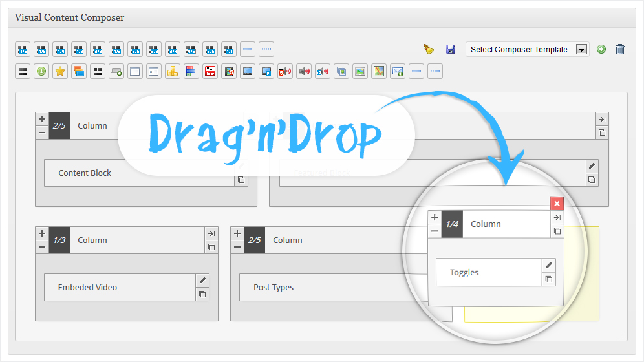This screenshot has width=644, height=362.
Task: Click the 1/1 full-width column icon
Action: pyautogui.click(x=229, y=49)
